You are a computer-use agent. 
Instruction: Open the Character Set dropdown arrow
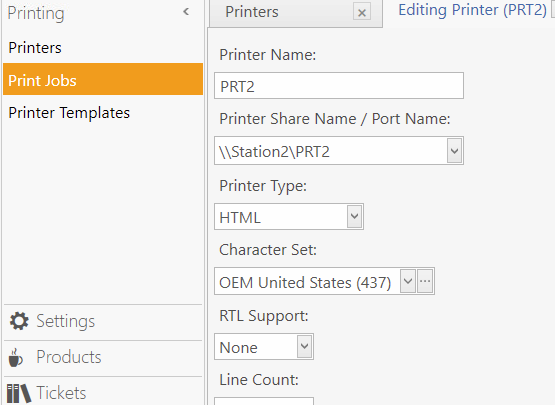(x=408, y=281)
